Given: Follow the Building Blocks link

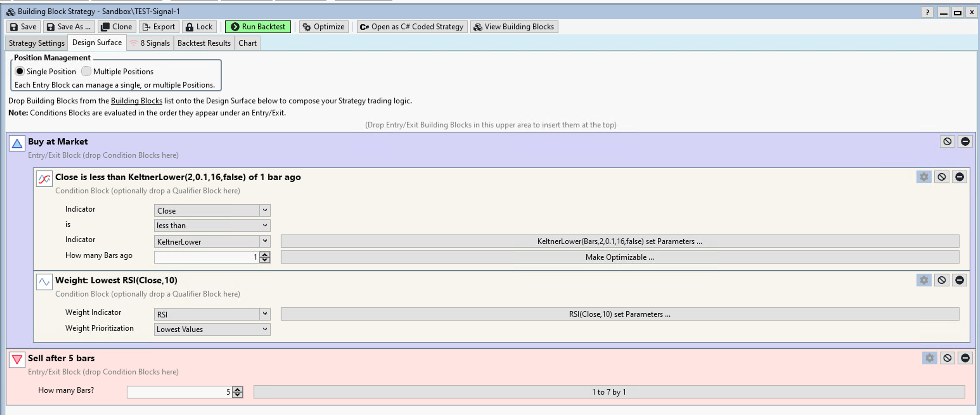Looking at the screenshot, I should [136, 101].
